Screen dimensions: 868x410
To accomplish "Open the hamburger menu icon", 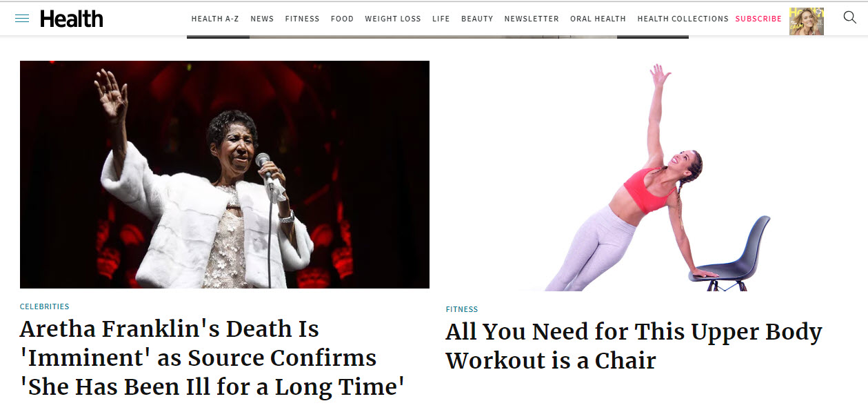I will (22, 19).
